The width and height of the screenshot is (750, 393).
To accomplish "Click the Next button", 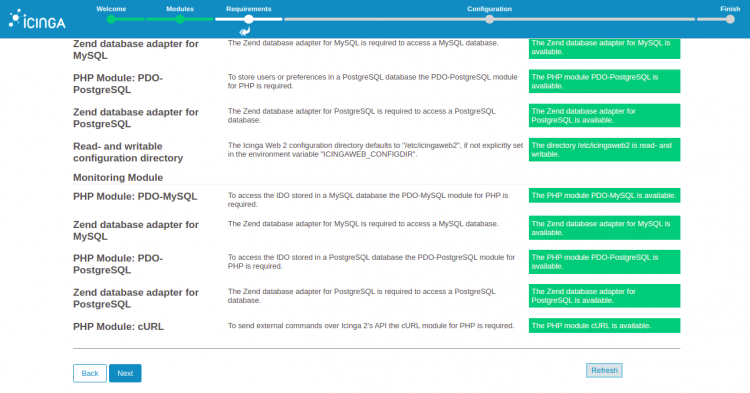I will pos(125,373).
